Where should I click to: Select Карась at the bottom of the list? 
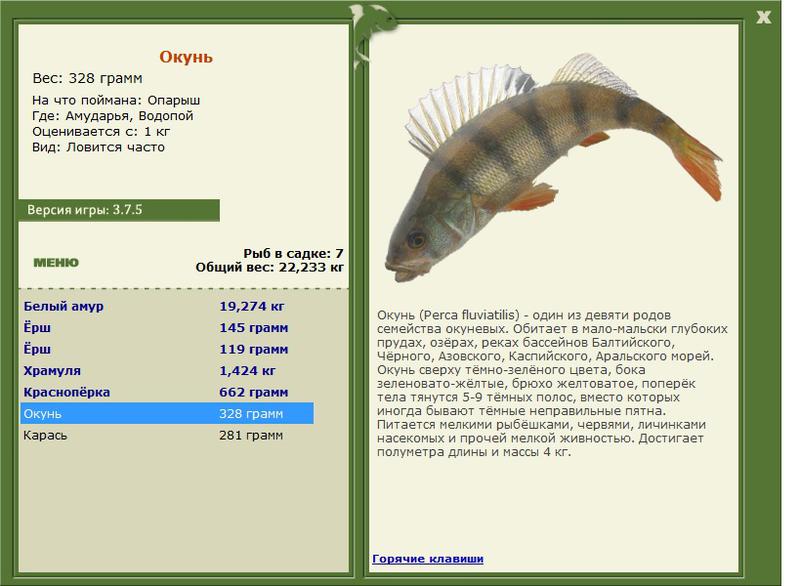click(x=44, y=435)
